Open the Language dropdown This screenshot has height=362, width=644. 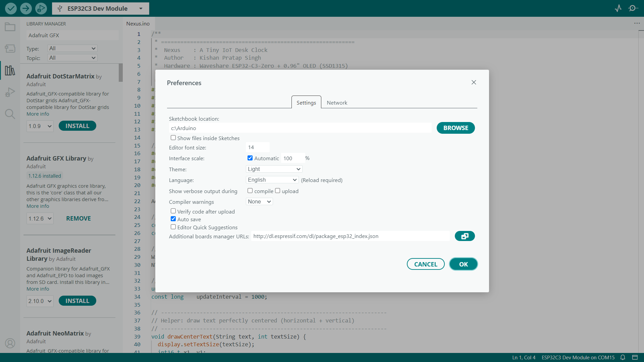272,180
